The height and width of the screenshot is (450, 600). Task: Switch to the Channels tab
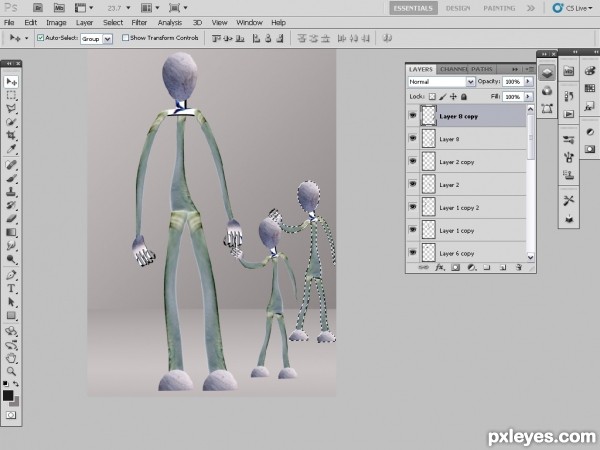tap(453, 69)
